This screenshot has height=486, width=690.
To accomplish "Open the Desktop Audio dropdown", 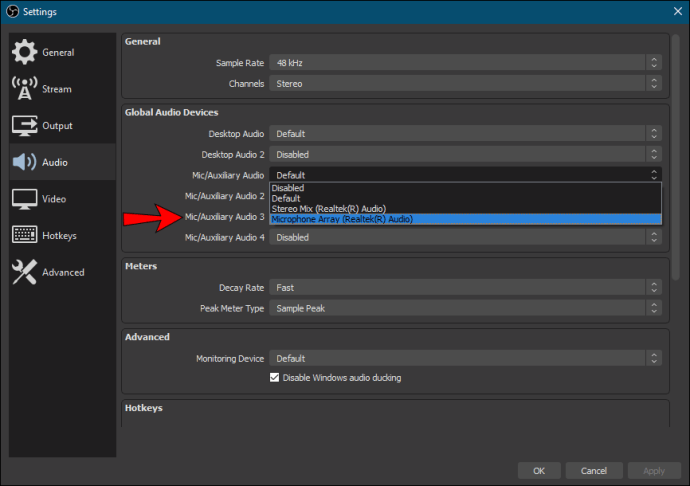I will tap(465, 133).
